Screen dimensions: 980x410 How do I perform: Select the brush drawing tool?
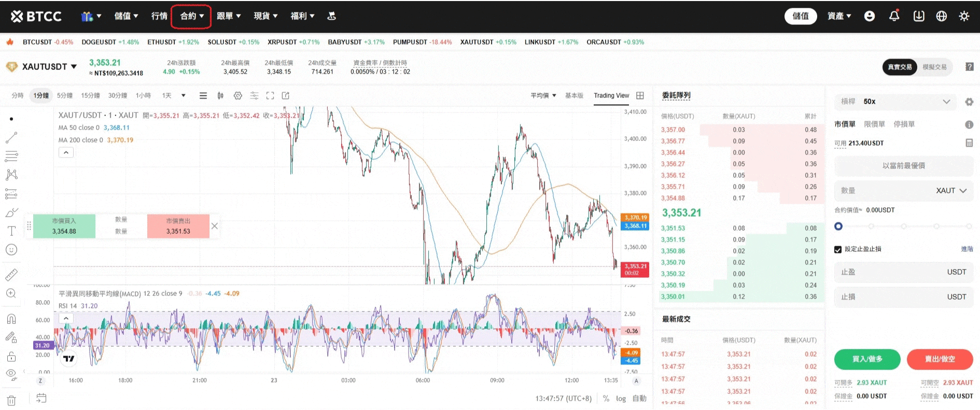click(11, 213)
